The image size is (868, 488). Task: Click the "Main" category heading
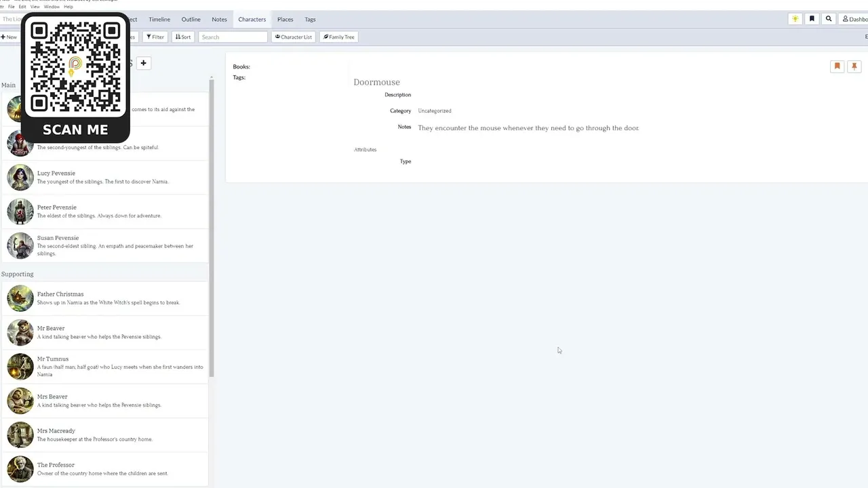point(8,85)
